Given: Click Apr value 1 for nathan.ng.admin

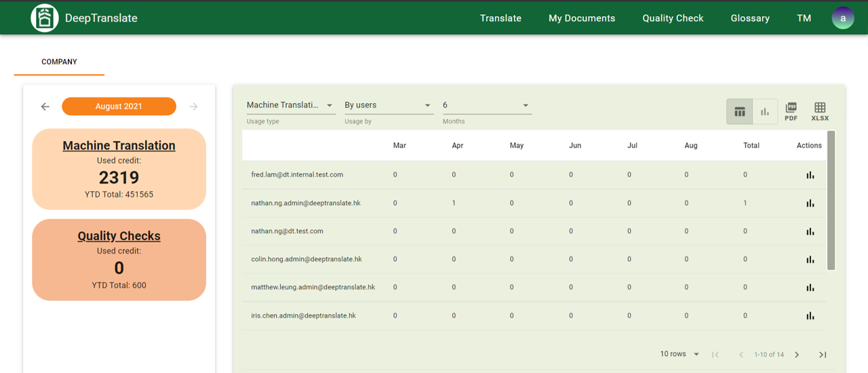Looking at the screenshot, I should (454, 203).
